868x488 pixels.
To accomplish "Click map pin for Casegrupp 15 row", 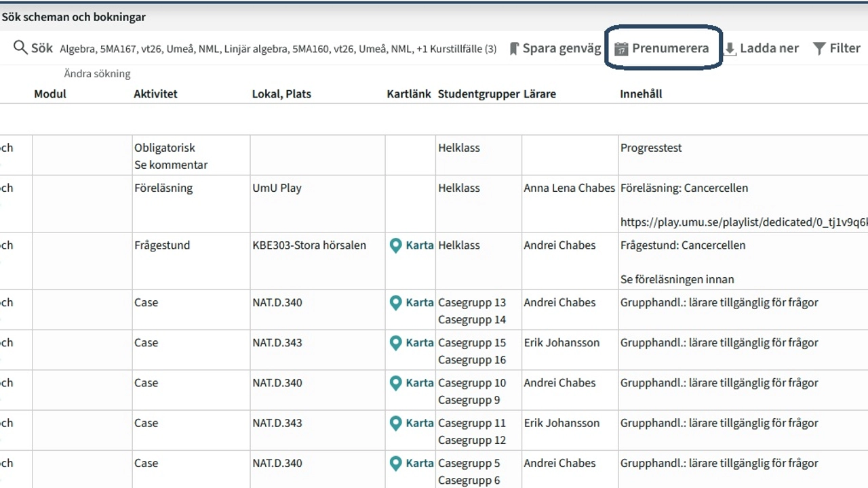I will 396,343.
